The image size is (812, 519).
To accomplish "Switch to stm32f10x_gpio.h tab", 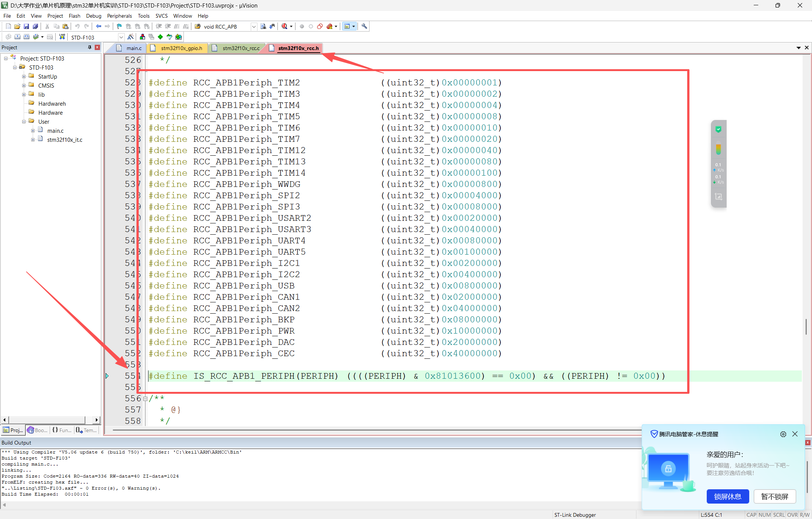I will pyautogui.click(x=181, y=48).
